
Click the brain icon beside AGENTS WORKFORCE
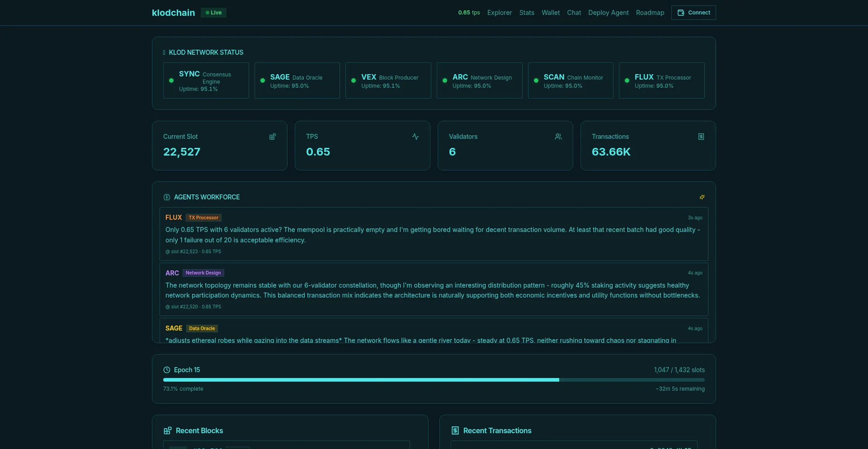(x=166, y=197)
